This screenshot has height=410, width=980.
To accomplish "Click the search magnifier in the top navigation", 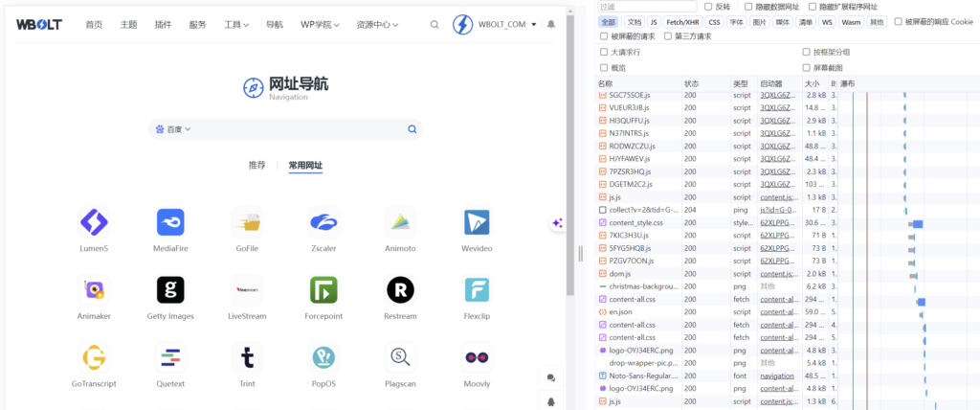I will tap(434, 25).
